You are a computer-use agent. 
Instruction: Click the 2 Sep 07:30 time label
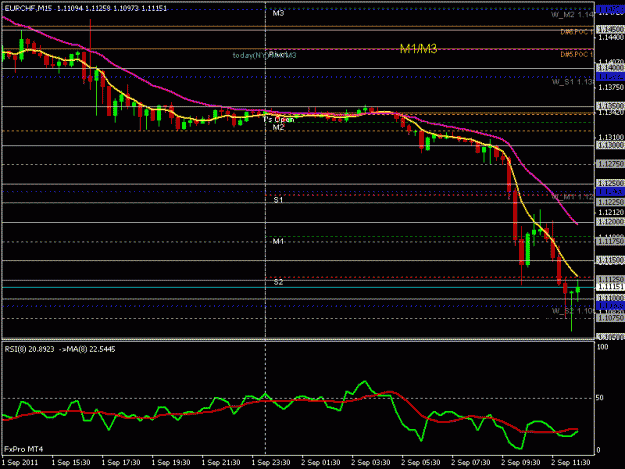click(471, 462)
